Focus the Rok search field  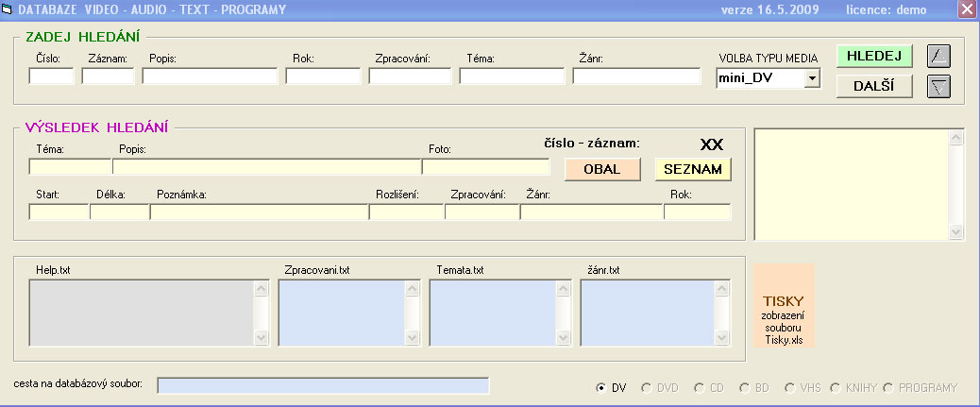click(323, 76)
